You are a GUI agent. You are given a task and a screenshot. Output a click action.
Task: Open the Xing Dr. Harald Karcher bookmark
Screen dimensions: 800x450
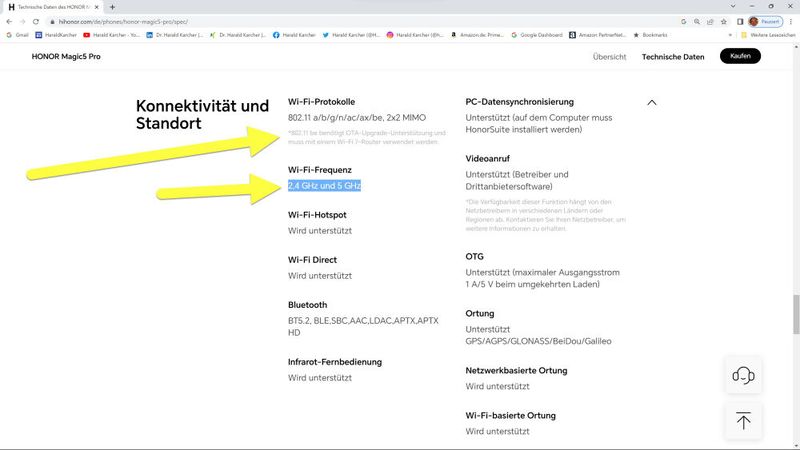[x=237, y=35]
